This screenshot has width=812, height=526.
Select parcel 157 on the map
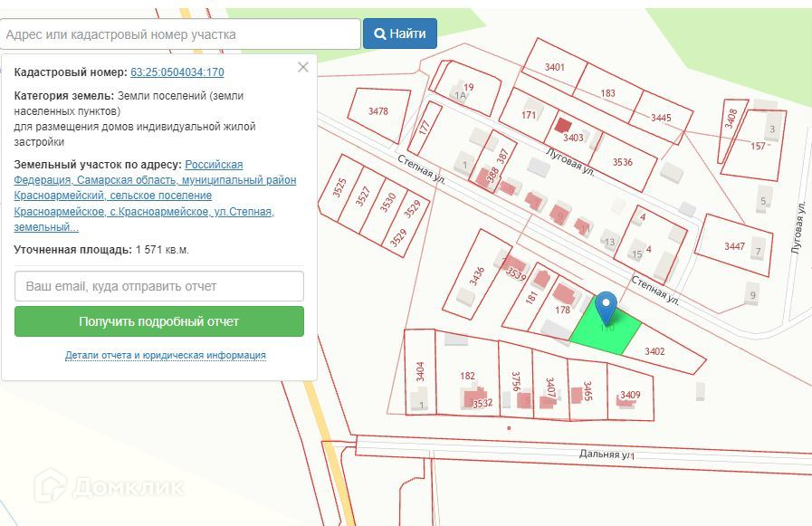758,146
